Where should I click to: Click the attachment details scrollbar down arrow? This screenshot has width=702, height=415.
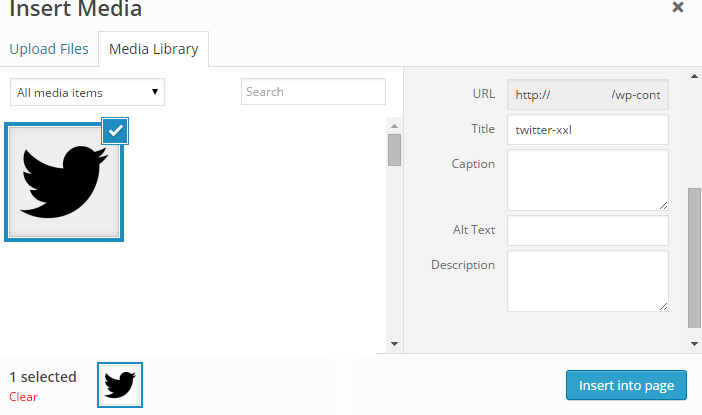pyautogui.click(x=694, y=344)
